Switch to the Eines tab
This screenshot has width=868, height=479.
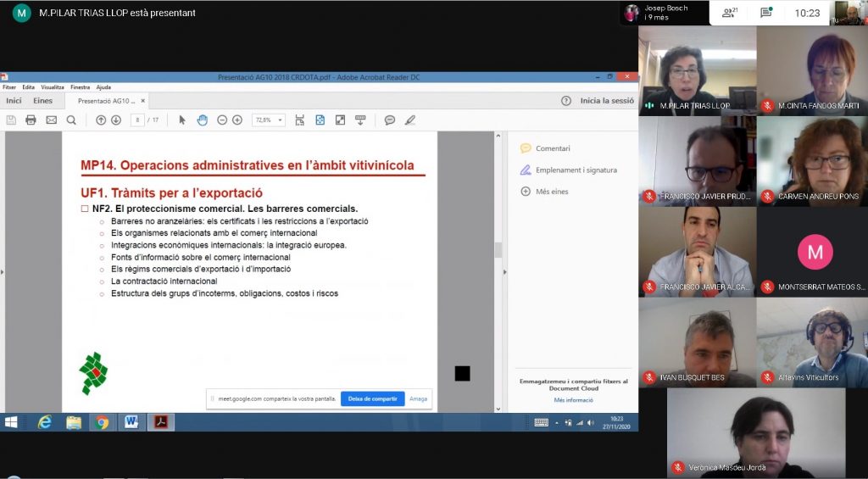(42, 101)
